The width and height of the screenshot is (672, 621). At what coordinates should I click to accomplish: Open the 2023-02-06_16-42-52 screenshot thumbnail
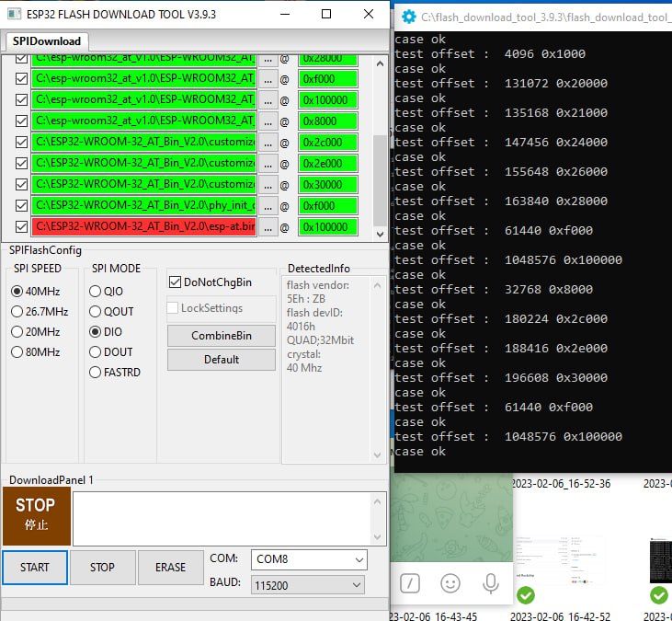tap(559, 562)
